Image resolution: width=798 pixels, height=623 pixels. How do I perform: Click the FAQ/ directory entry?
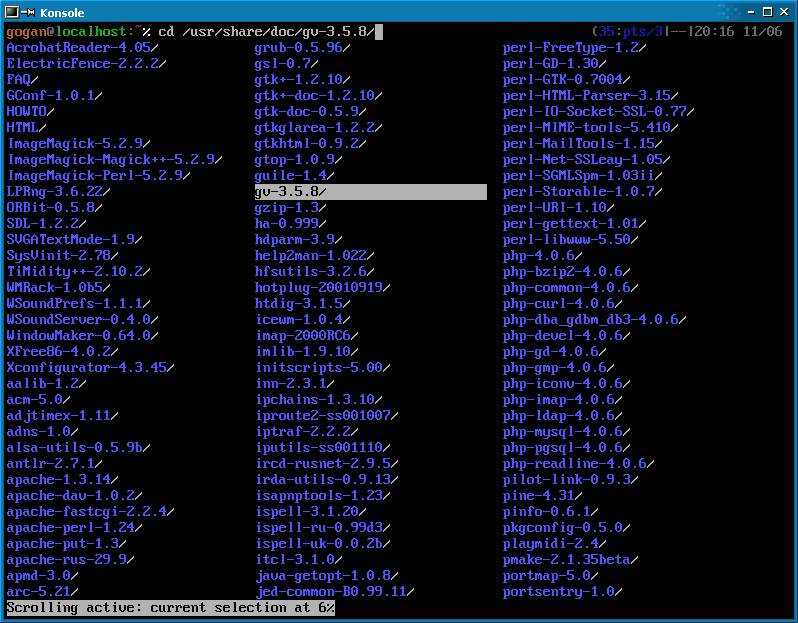coord(22,80)
